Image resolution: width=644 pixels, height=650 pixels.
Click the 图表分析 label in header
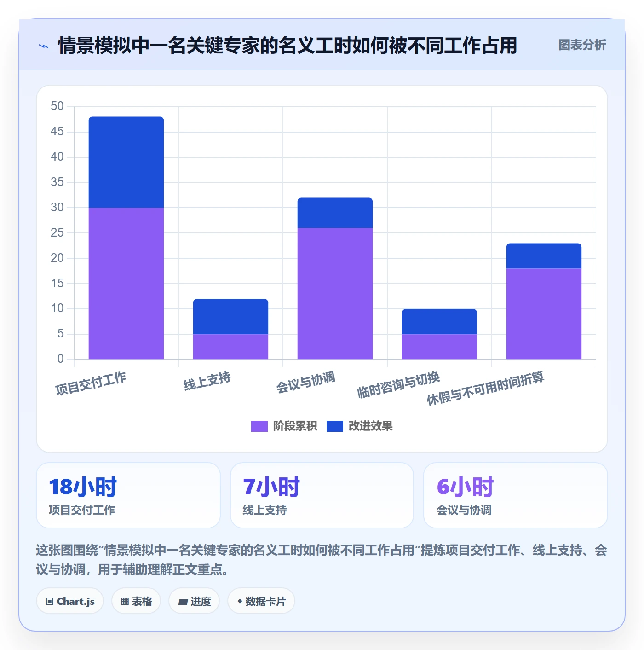(582, 45)
